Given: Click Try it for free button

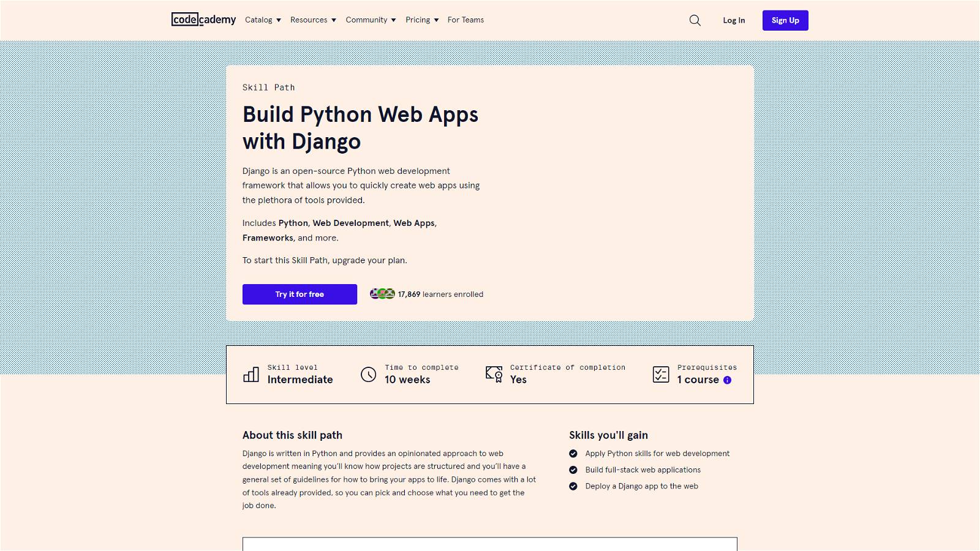Looking at the screenshot, I should [300, 294].
